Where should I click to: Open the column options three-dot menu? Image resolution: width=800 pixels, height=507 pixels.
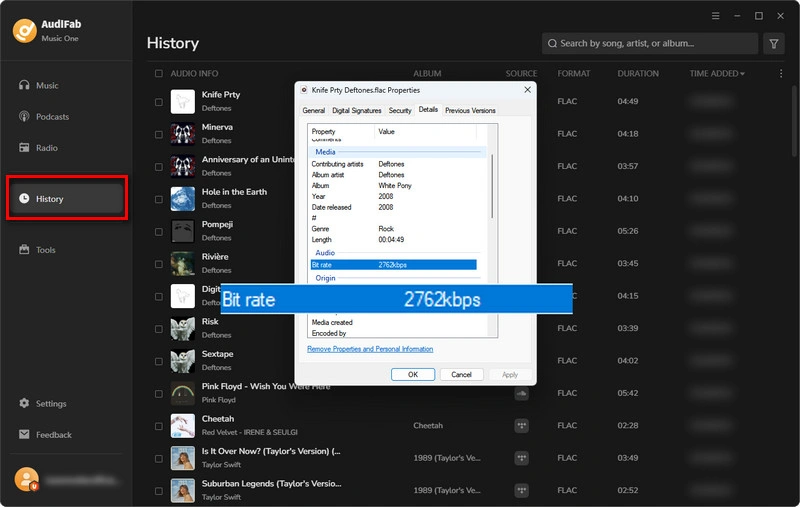781,73
